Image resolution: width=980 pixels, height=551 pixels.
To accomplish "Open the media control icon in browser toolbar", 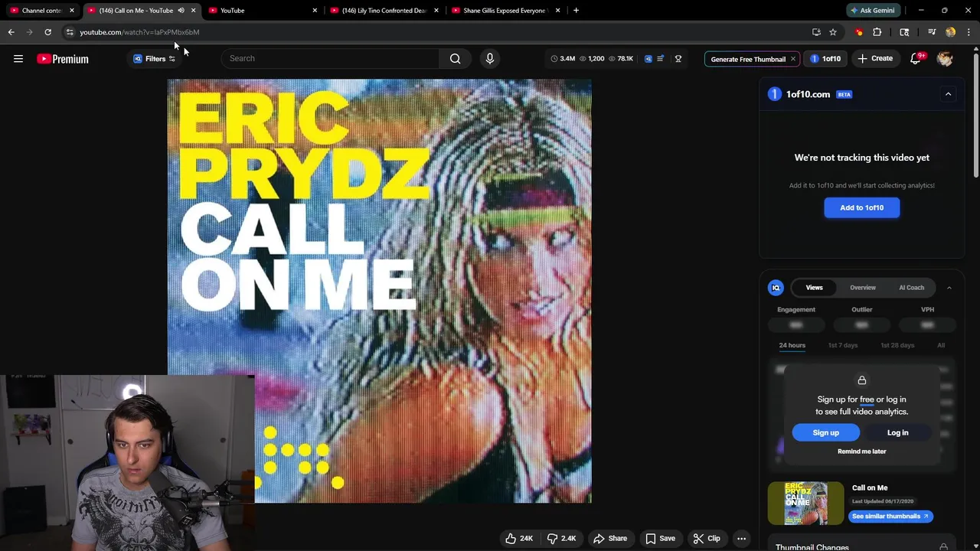I will coord(932,32).
